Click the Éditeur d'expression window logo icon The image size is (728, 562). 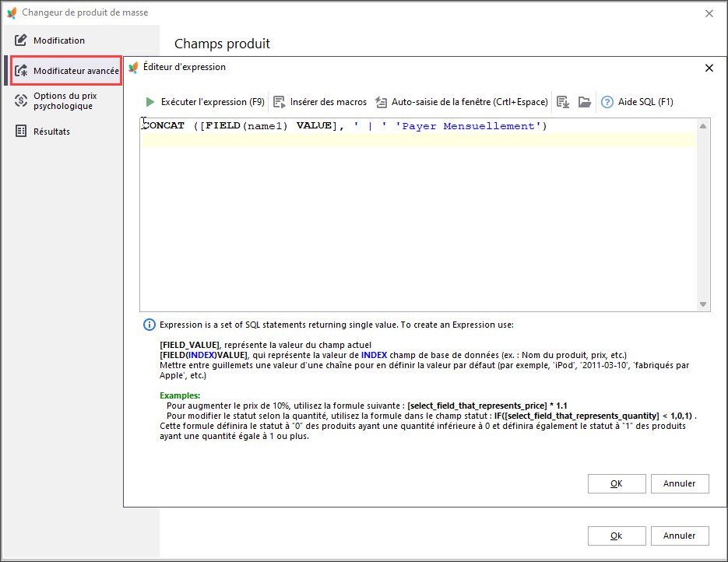click(133, 67)
